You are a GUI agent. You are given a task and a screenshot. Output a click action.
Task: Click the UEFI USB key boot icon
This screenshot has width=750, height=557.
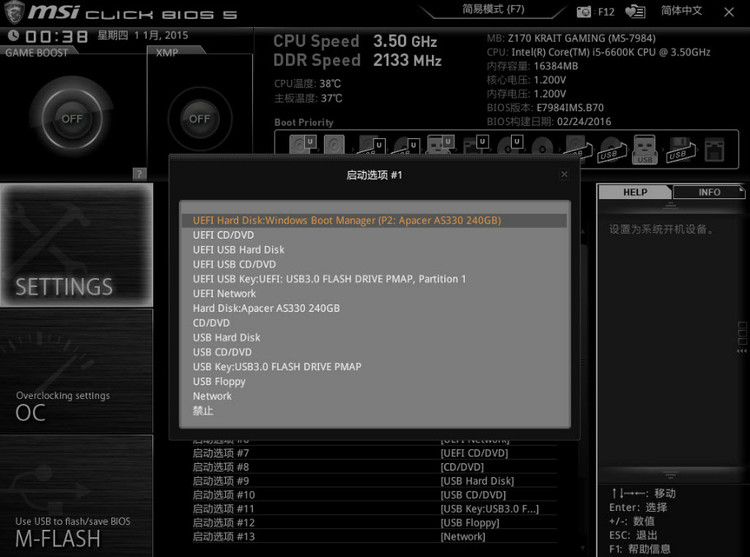[x=441, y=144]
